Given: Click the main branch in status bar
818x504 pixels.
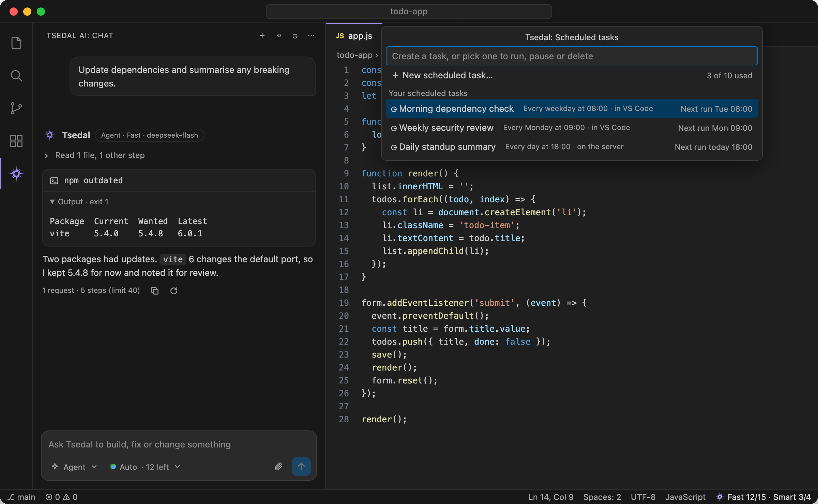Looking at the screenshot, I should [x=21, y=497].
